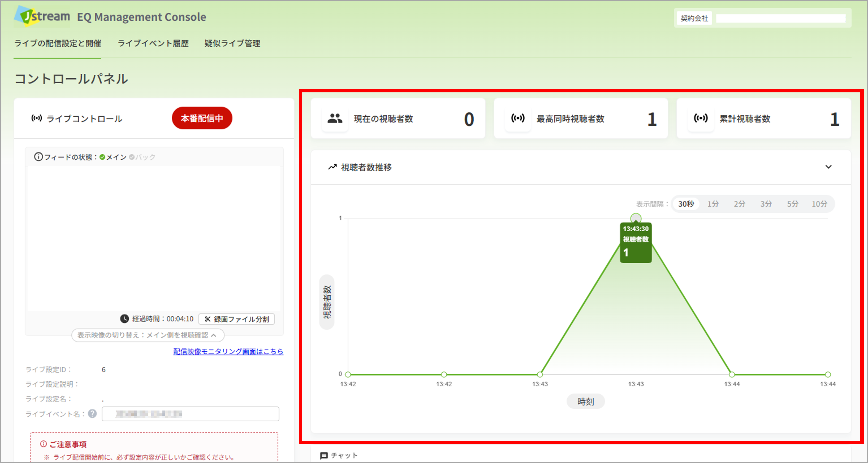Click the 累計視聴者数 value 1

(834, 119)
